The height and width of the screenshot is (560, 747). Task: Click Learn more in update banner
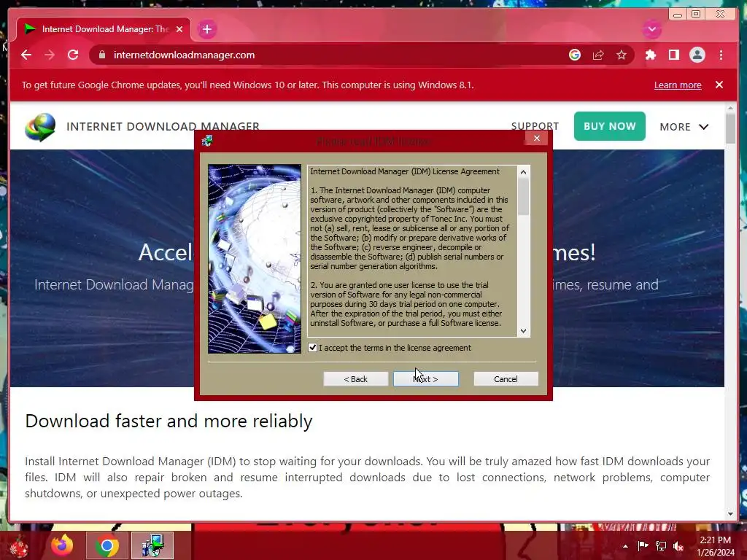click(678, 85)
